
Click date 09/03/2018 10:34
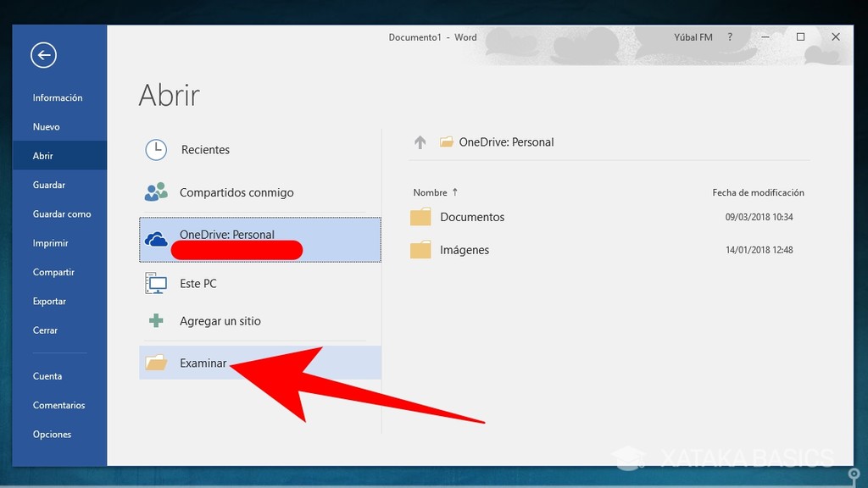pyautogui.click(x=759, y=217)
